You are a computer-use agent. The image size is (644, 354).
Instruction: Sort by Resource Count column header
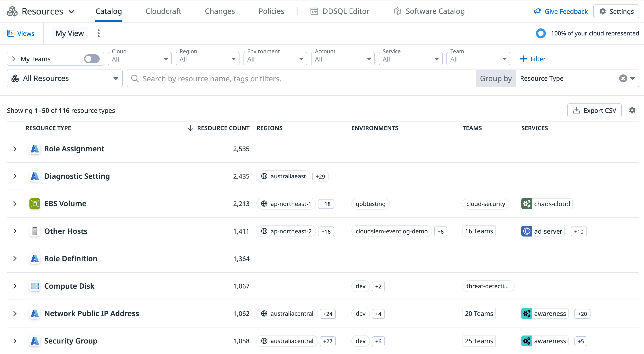click(x=223, y=128)
